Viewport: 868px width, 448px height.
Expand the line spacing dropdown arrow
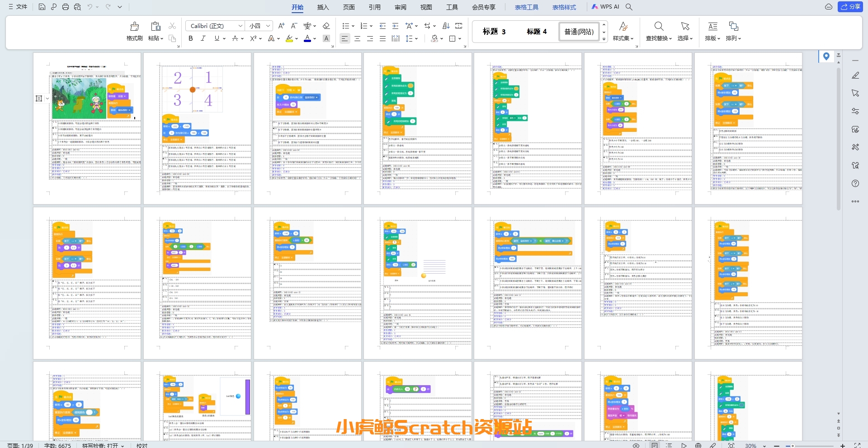[x=417, y=39]
